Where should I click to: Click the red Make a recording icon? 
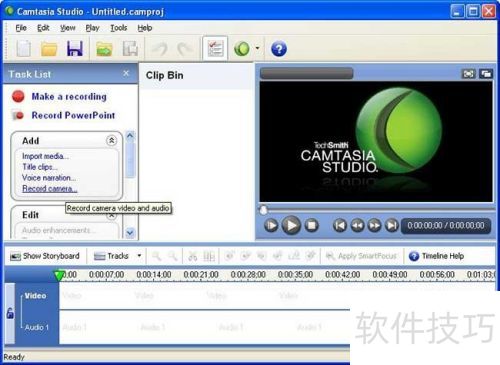(x=18, y=96)
